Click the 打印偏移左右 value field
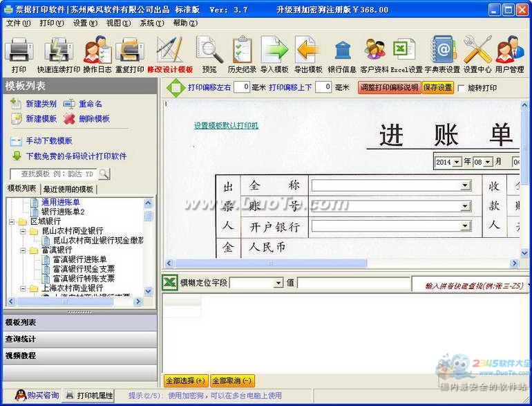Image resolution: width=532 pixels, height=406 pixels. click(243, 87)
